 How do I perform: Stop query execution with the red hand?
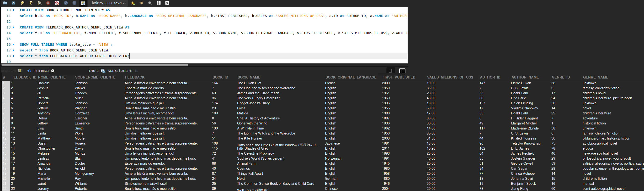[x=48, y=3]
